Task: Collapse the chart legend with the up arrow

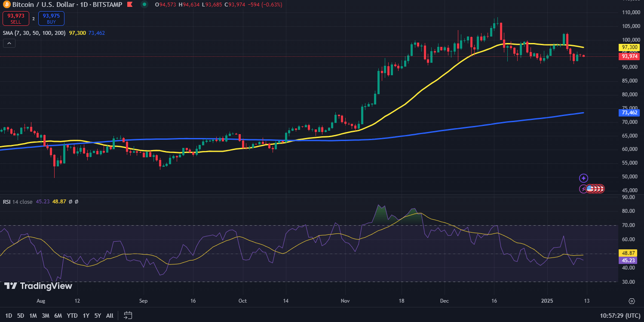Action: (9, 43)
